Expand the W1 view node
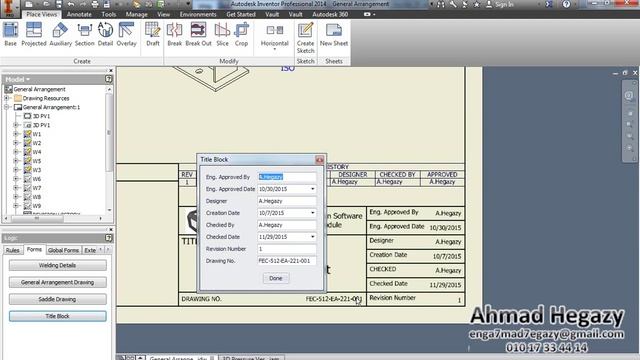Screen dimensions: 640x360 click(16, 134)
